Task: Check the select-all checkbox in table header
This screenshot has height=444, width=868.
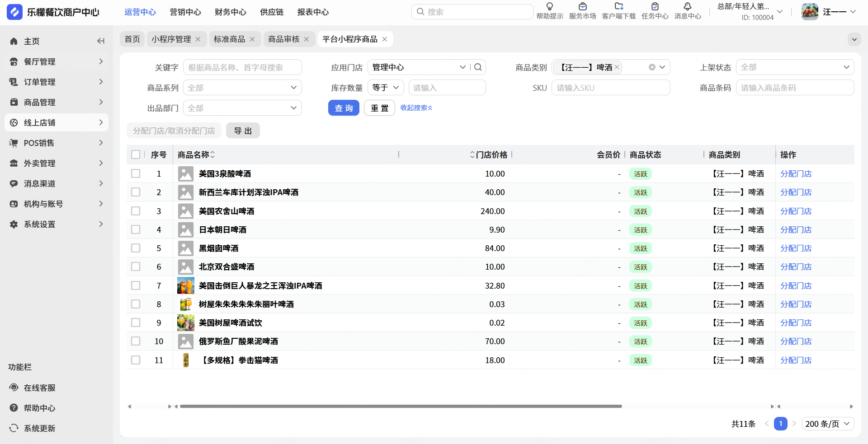Action: [x=136, y=154]
